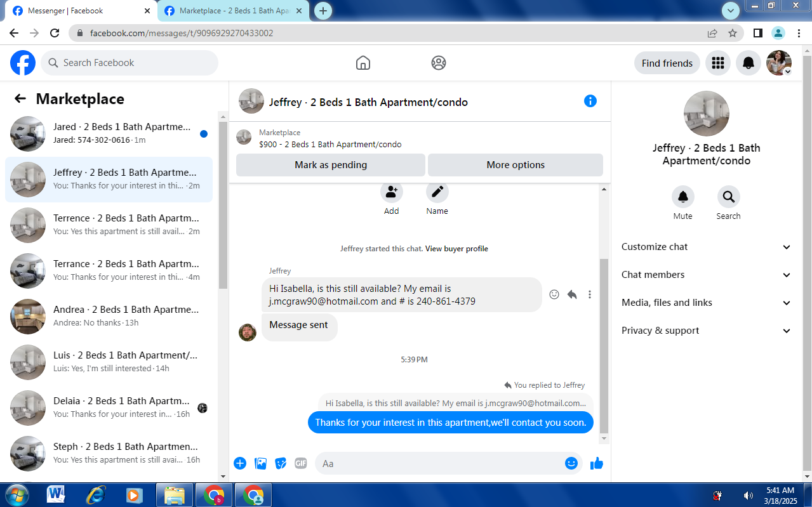Go back with the Marketplace back arrow
Image resolution: width=812 pixels, height=507 pixels.
20,98
